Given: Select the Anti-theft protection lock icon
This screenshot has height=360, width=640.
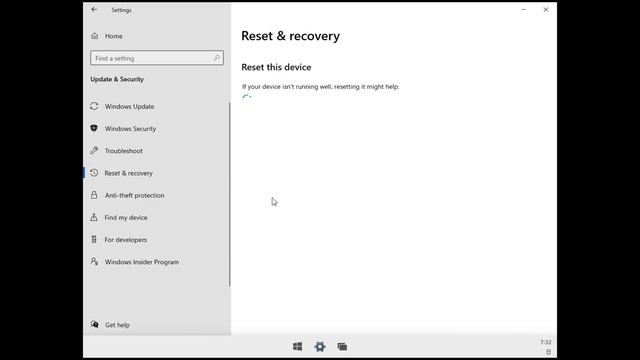Looking at the screenshot, I should (94, 195).
